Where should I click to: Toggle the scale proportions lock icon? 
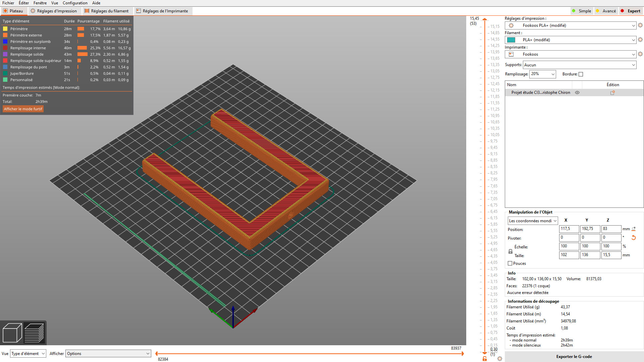click(x=511, y=251)
